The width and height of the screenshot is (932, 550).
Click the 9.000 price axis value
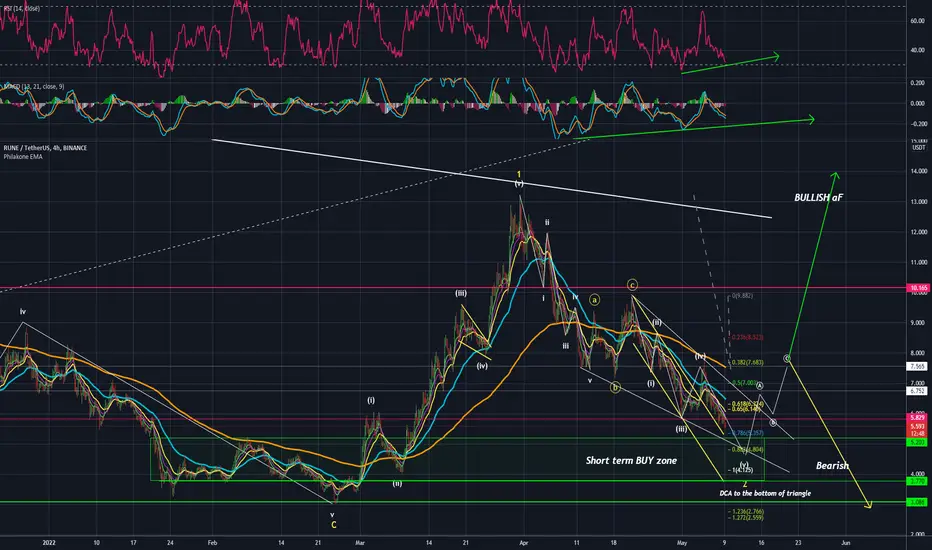coord(917,323)
